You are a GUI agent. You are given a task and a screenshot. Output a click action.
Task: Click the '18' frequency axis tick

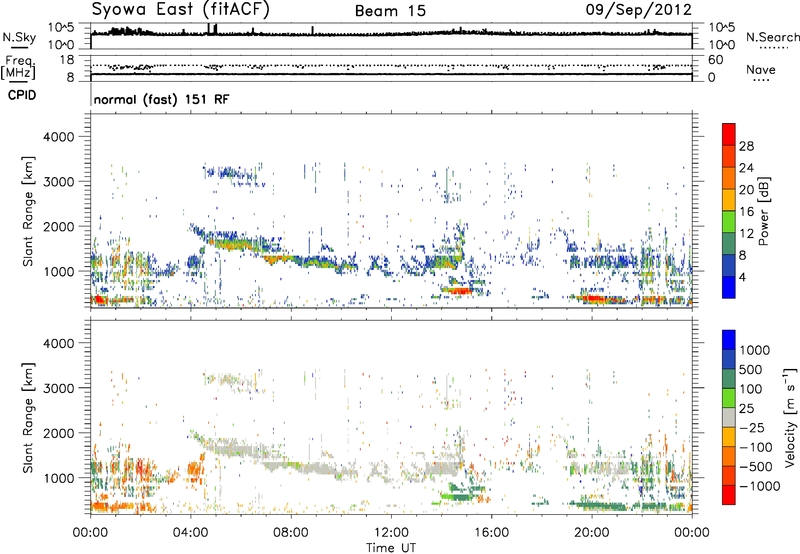(67, 60)
